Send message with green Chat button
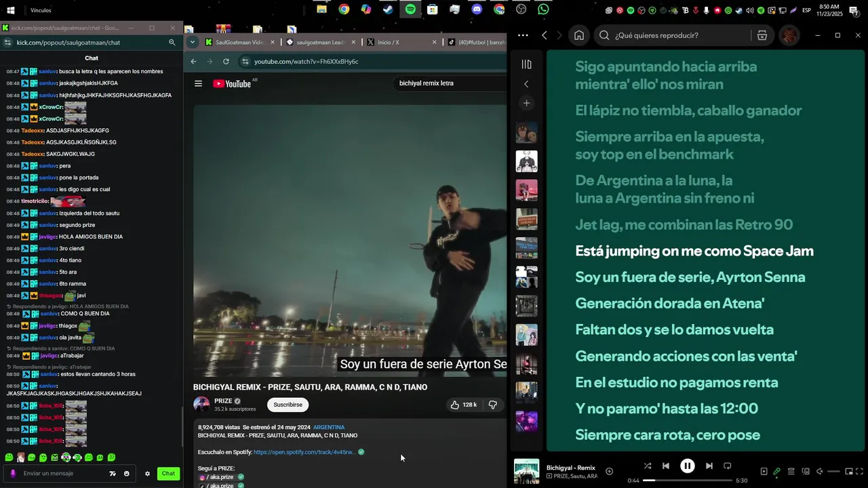Viewport: 868px width, 488px height. point(168,474)
